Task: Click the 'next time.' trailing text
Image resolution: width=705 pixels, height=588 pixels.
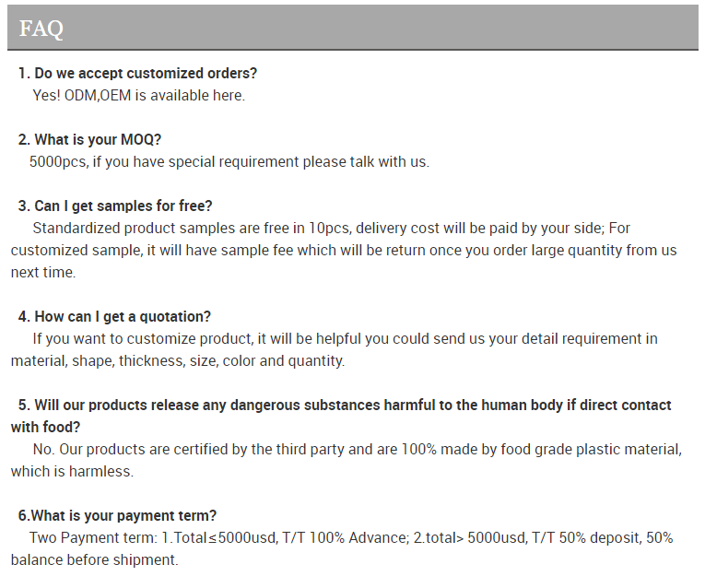Action: [43, 273]
